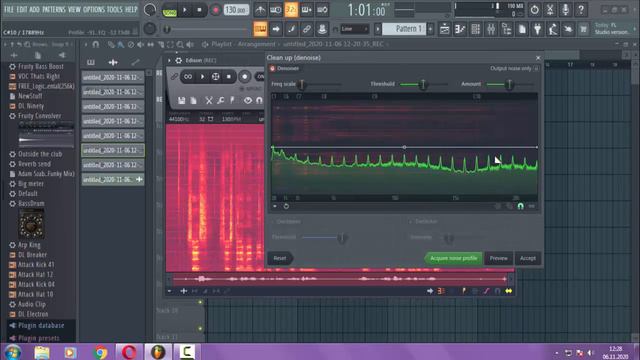Click arrow left of Pattern 1 selector
Screen dimensions: 640x360
(x=378, y=29)
